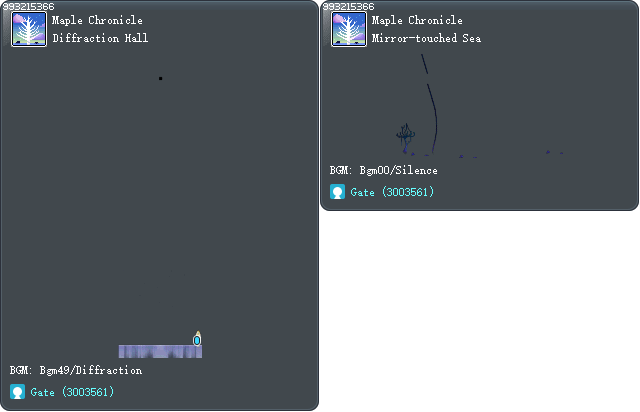This screenshot has height=412, width=640.
Task: Click the Diffraction Hall map name
Action: point(100,38)
